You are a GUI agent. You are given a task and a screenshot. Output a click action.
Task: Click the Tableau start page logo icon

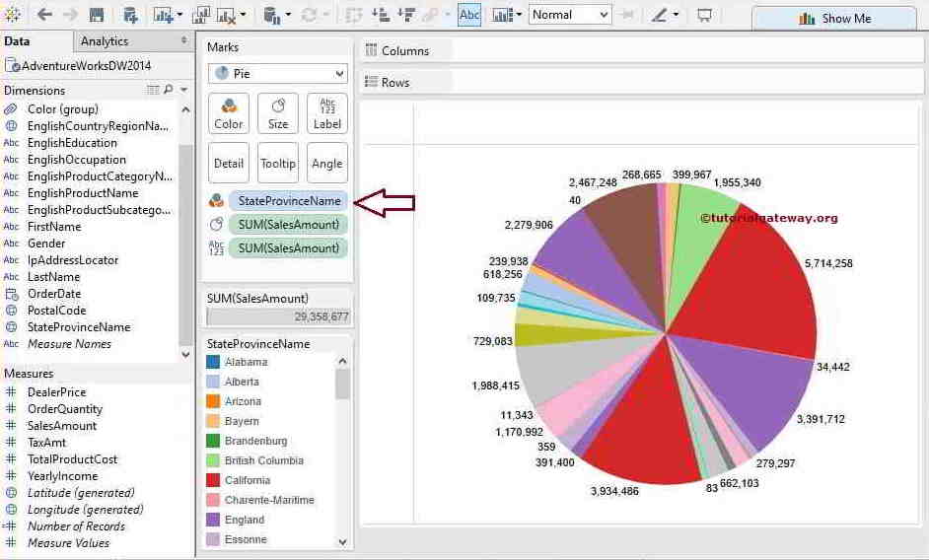tap(13, 15)
